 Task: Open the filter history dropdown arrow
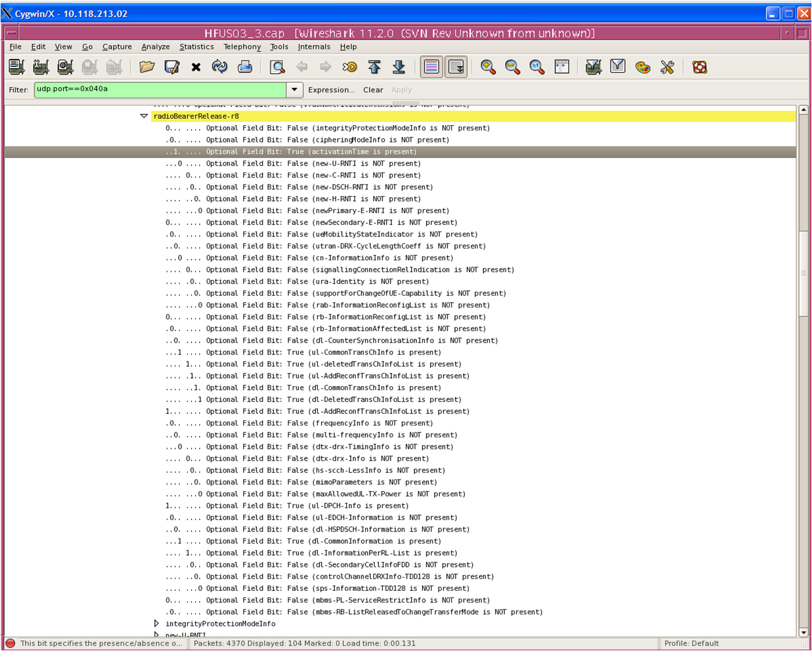(x=294, y=90)
